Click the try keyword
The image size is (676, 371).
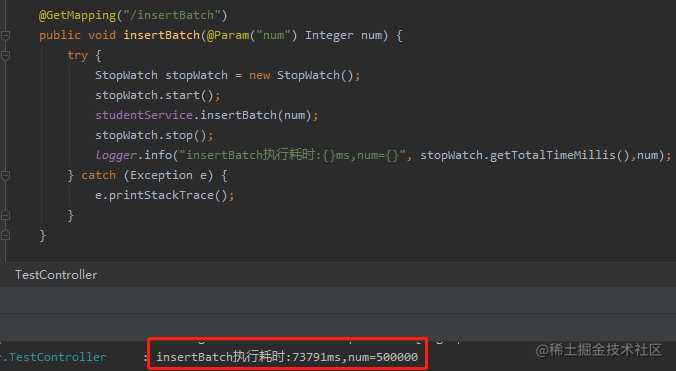tap(78, 56)
